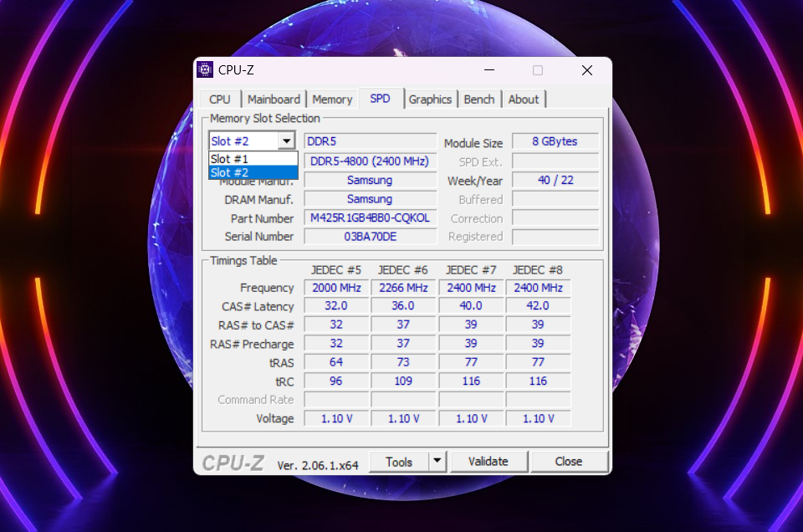Screen dimensions: 803x532
Task: Click CAS# Latency value 42.0
Action: tap(538, 306)
